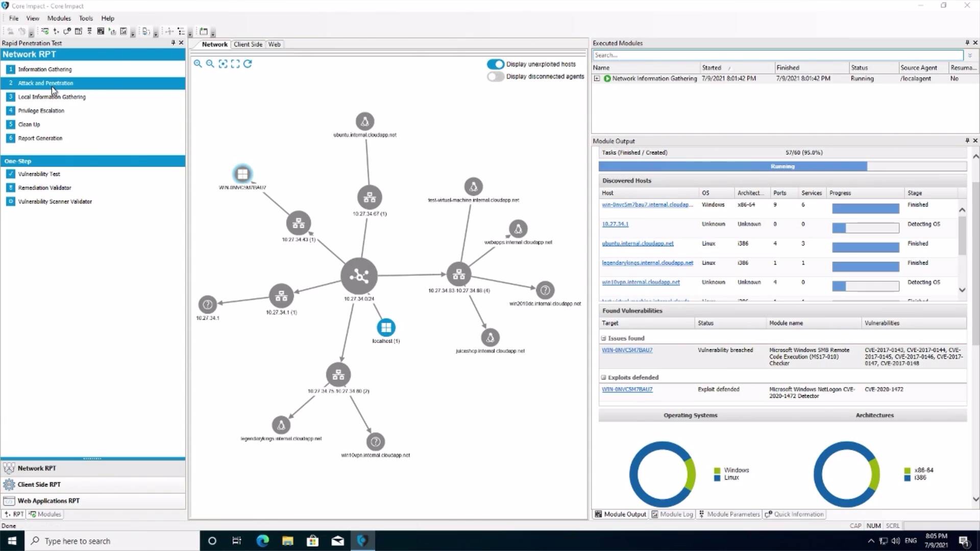The height and width of the screenshot is (551, 980).
Task: Pin the Rapid Penetration Test panel
Action: point(173,43)
